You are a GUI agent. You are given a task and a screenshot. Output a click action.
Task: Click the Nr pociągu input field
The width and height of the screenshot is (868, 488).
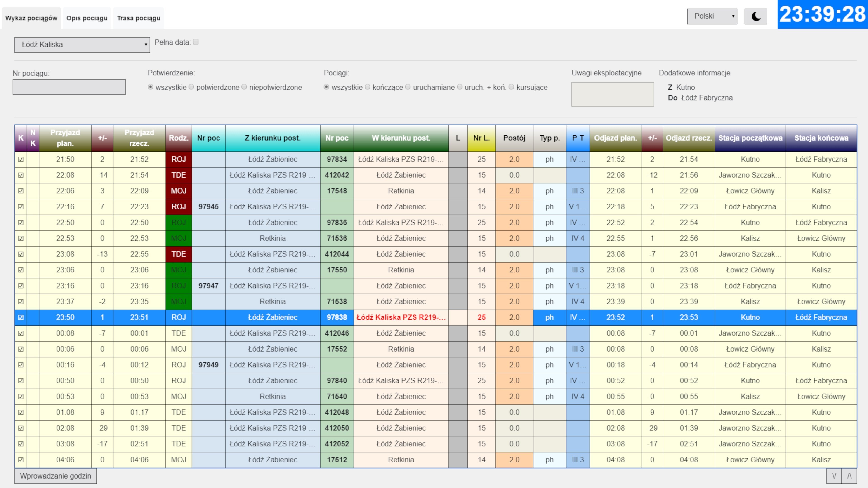click(69, 87)
